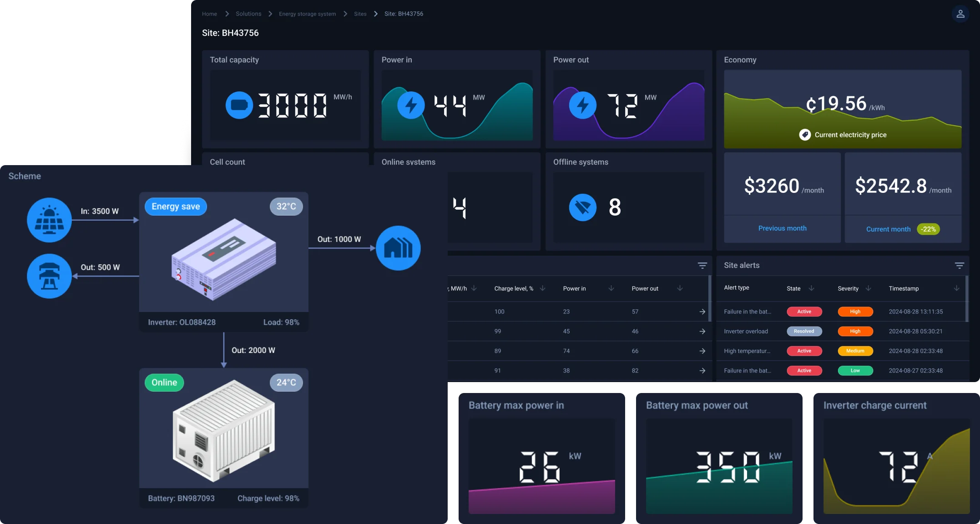Image resolution: width=980 pixels, height=524 pixels.
Task: Click Charge level: 98% text
Action: [x=268, y=498]
